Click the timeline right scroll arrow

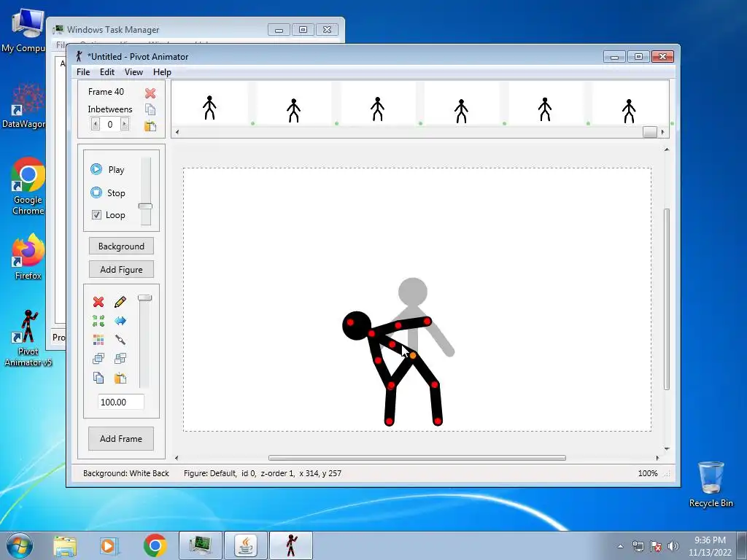click(x=662, y=132)
